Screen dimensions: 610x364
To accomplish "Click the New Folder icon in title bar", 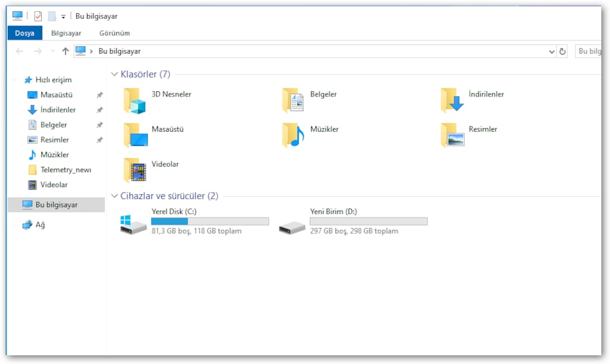I will coord(52,16).
